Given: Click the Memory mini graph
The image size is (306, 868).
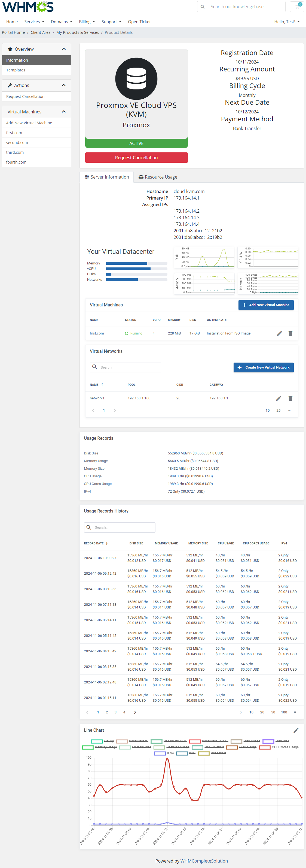Looking at the screenshot, I should [x=204, y=284].
